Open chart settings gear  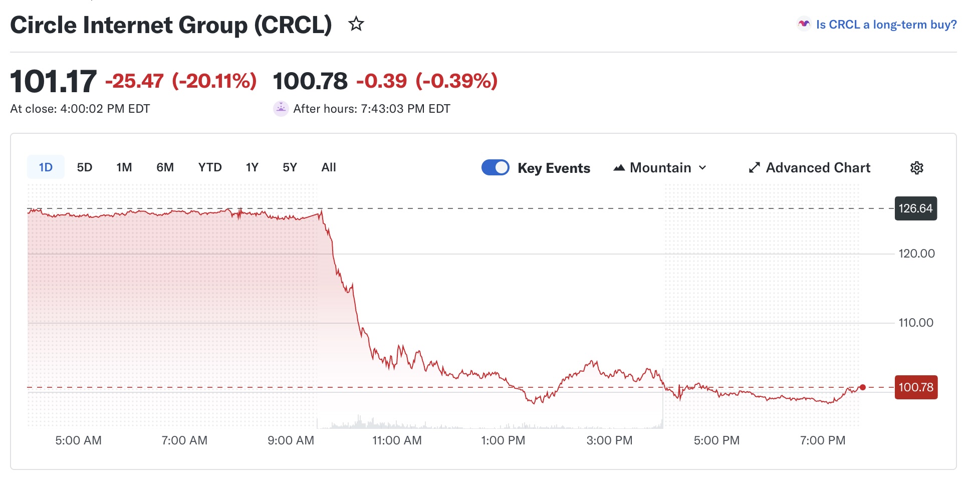pos(916,168)
